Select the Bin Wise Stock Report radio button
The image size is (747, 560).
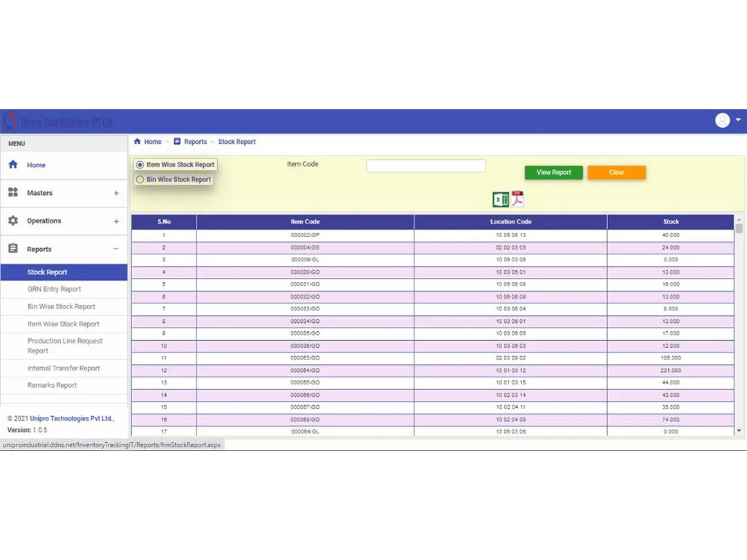[140, 179]
